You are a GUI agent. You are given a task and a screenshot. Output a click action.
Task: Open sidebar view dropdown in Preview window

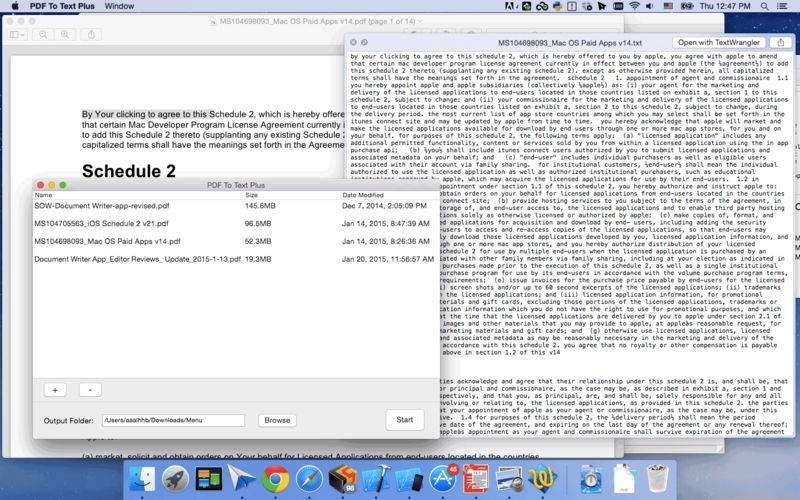tap(17, 35)
